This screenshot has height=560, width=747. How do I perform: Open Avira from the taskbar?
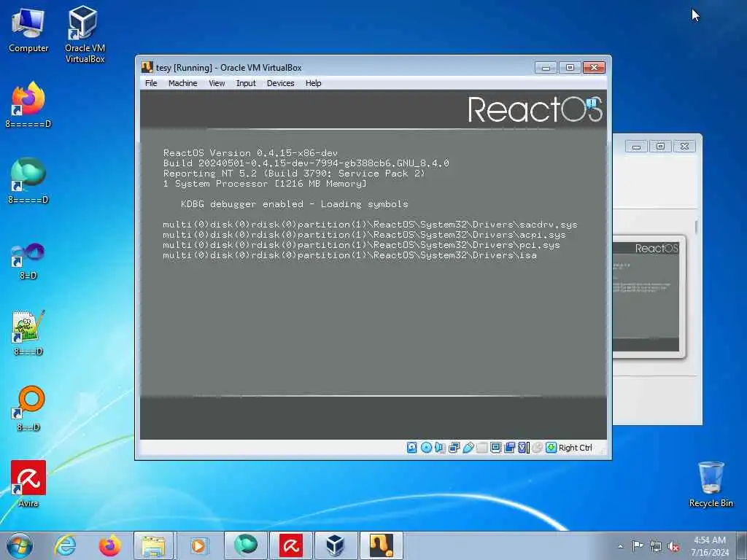[x=291, y=545]
